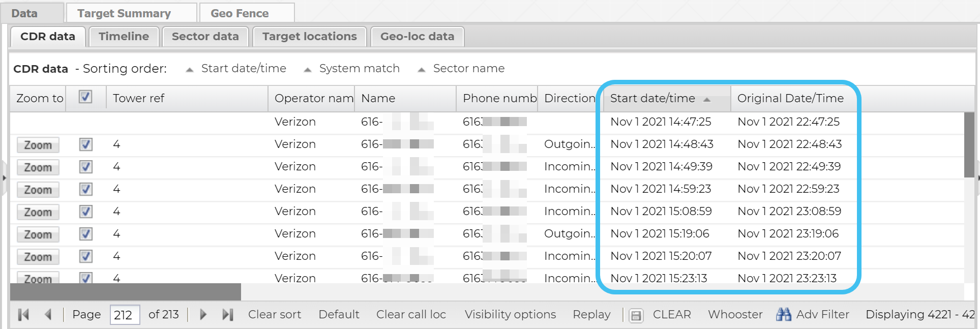The height and width of the screenshot is (329, 980).
Task: Go to previous page arrow
Action: point(48,315)
